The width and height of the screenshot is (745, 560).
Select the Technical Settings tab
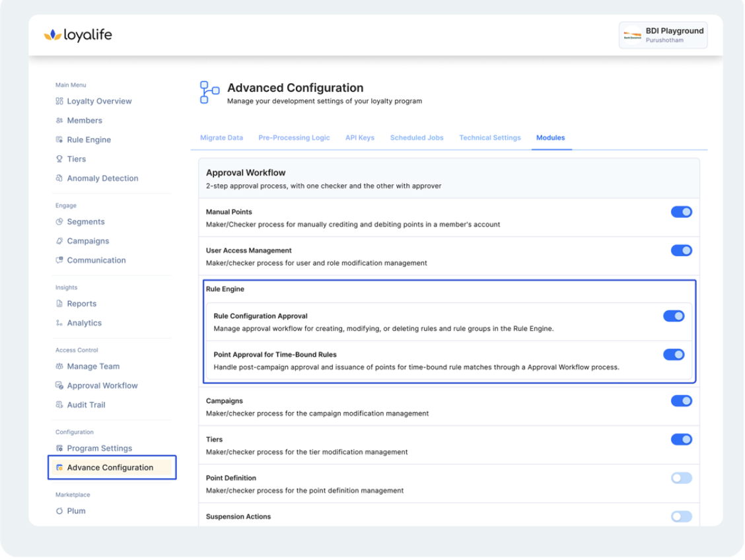489,138
